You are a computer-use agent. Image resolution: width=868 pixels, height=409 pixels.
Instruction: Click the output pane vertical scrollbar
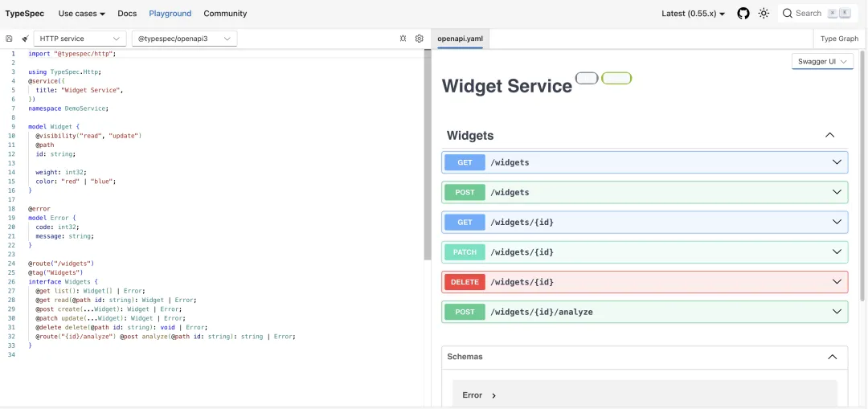pos(863,177)
